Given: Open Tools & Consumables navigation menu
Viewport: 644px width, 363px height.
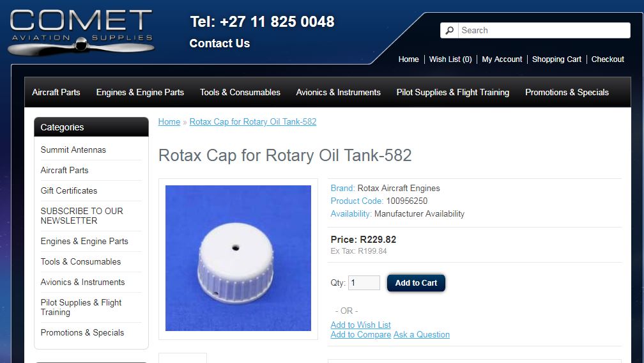Looking at the screenshot, I should [x=240, y=93].
